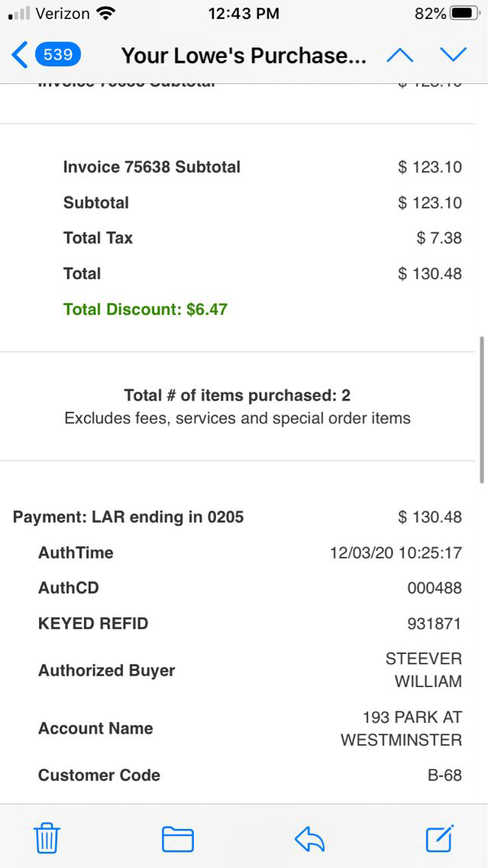
Task: Select the green Total Discount: $6.47 text
Action: point(145,309)
